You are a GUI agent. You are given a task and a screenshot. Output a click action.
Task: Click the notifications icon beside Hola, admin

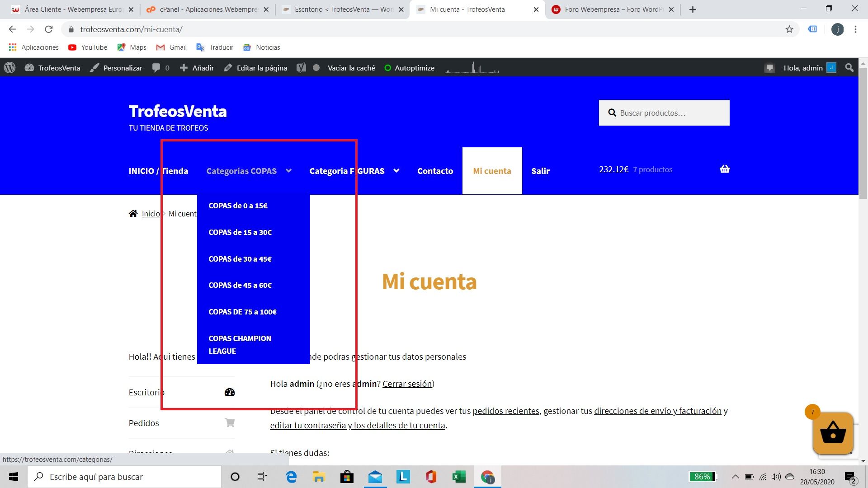coord(769,68)
